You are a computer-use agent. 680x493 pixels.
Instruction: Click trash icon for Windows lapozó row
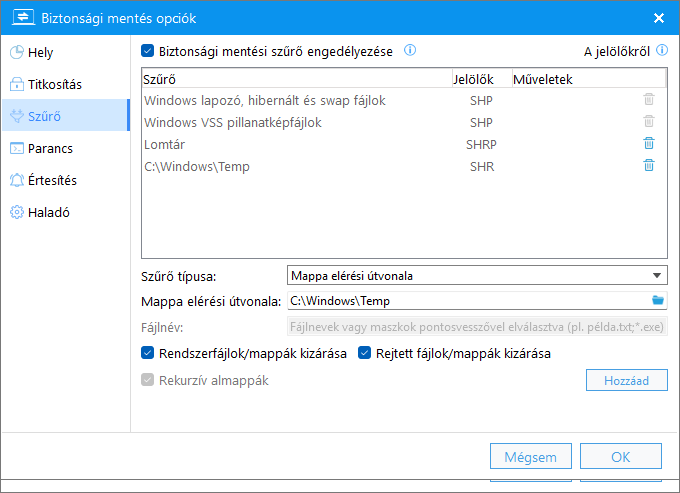point(649,99)
